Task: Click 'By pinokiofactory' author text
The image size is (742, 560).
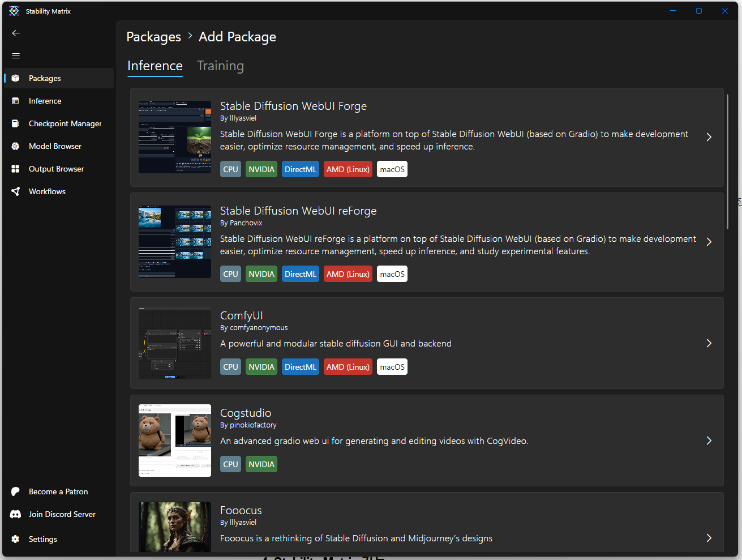Action: coord(248,425)
